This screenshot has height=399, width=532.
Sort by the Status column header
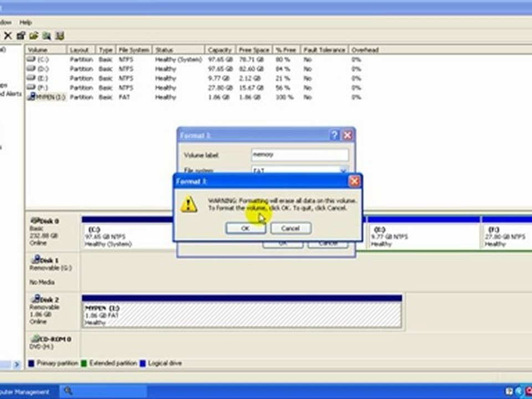(178, 50)
